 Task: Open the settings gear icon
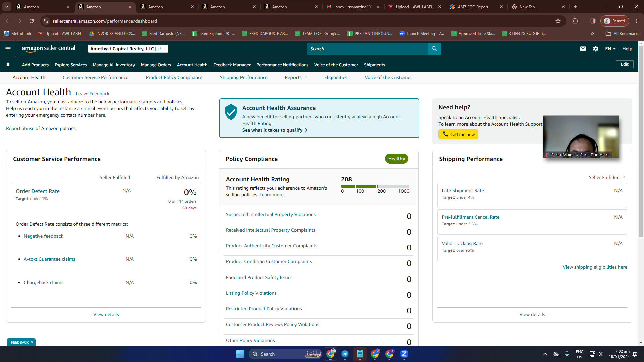pos(596,49)
